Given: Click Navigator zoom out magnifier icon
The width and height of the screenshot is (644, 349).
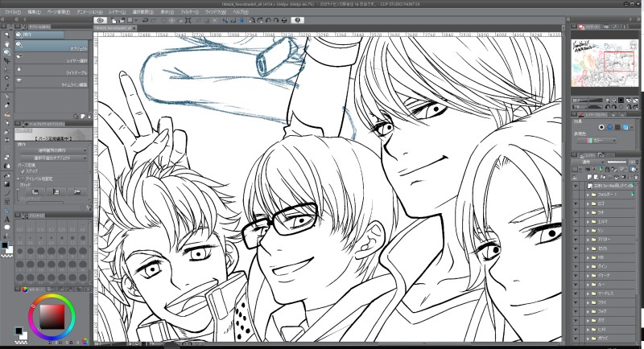Looking at the screenshot, I should click(608, 100).
